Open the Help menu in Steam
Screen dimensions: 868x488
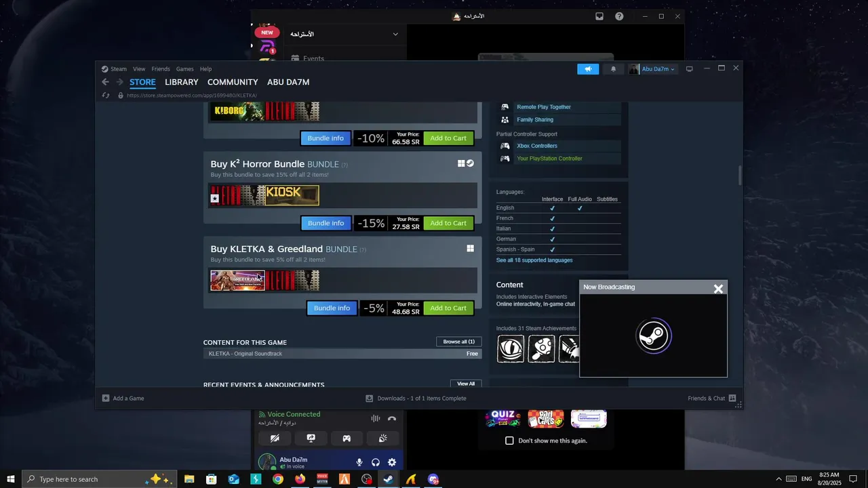coord(205,69)
